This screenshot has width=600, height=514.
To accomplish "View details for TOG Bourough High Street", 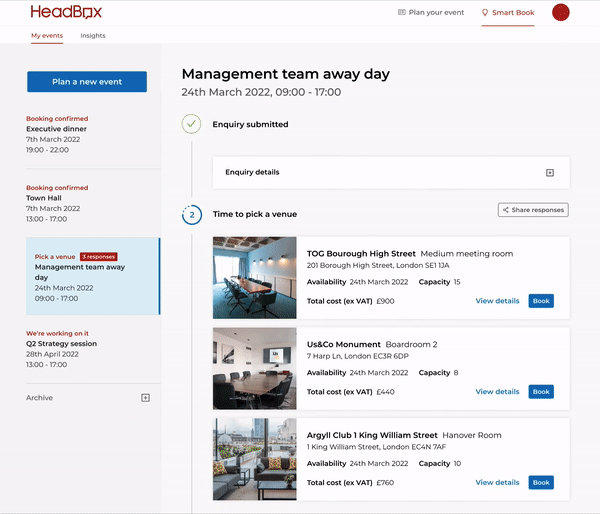I will click(497, 301).
